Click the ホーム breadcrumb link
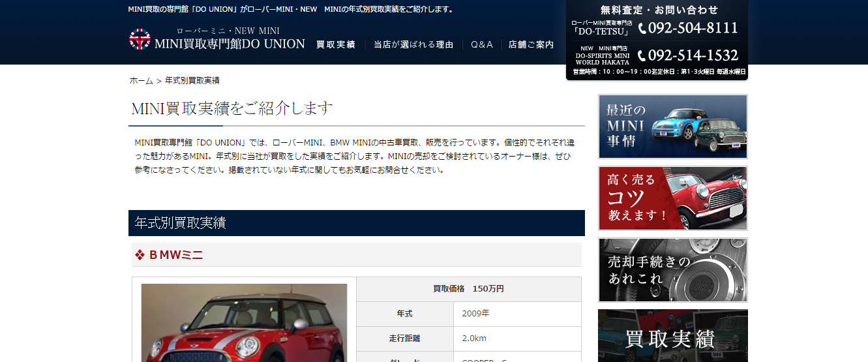 141,81
